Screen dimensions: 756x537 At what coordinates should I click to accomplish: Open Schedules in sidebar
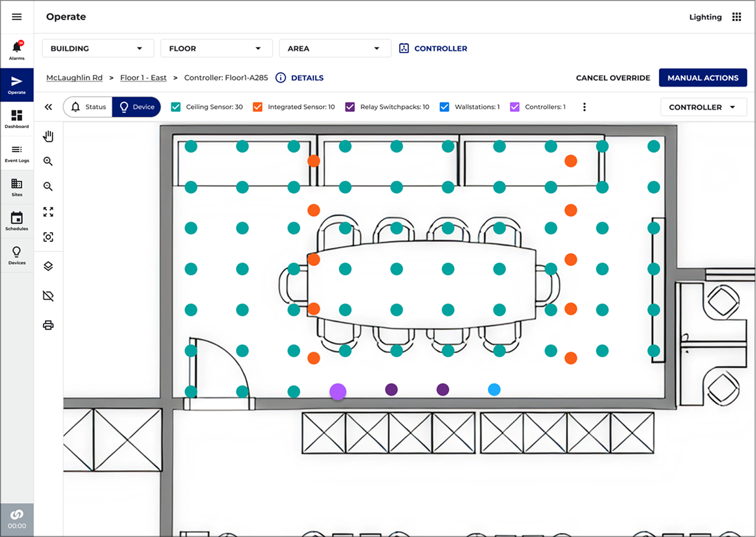tap(17, 221)
